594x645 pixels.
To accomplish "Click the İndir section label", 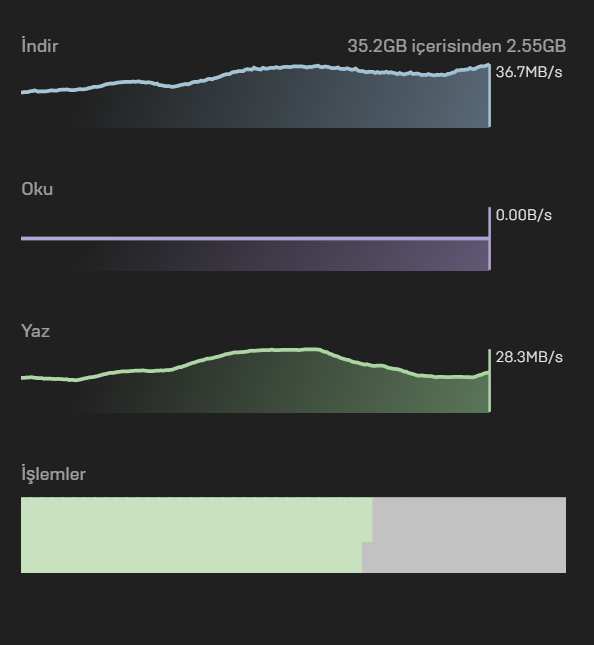I will [x=39, y=46].
